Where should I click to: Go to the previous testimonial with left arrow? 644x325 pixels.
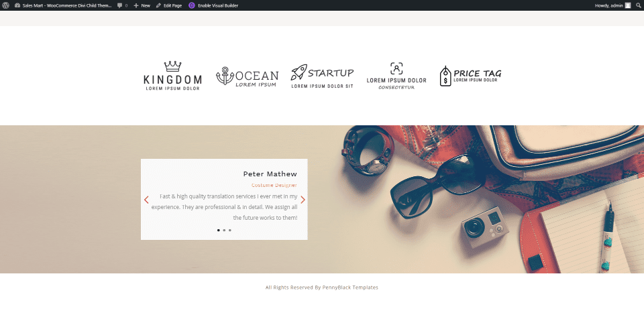pos(146,200)
